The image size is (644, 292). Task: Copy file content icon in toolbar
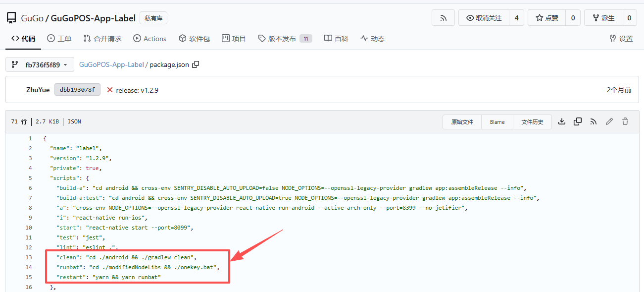(x=578, y=121)
